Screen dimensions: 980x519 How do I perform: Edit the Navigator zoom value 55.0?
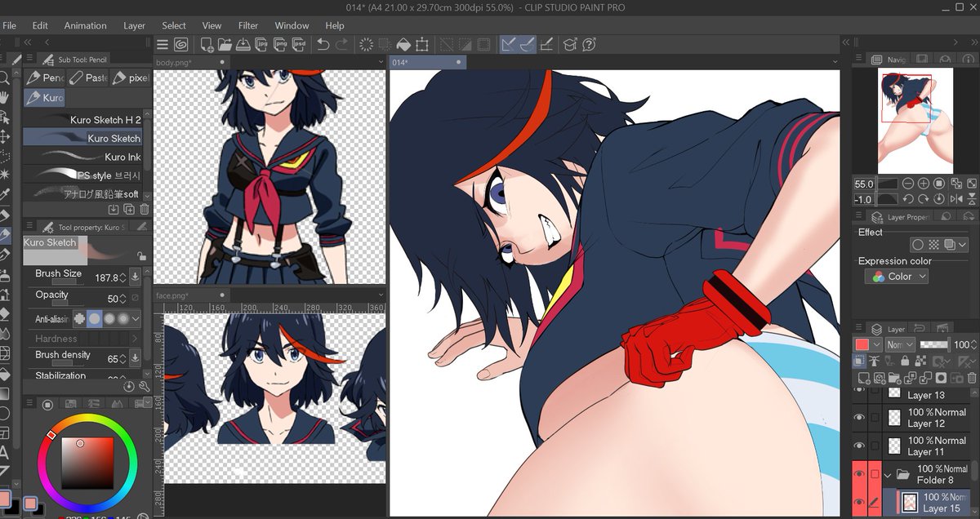point(864,184)
